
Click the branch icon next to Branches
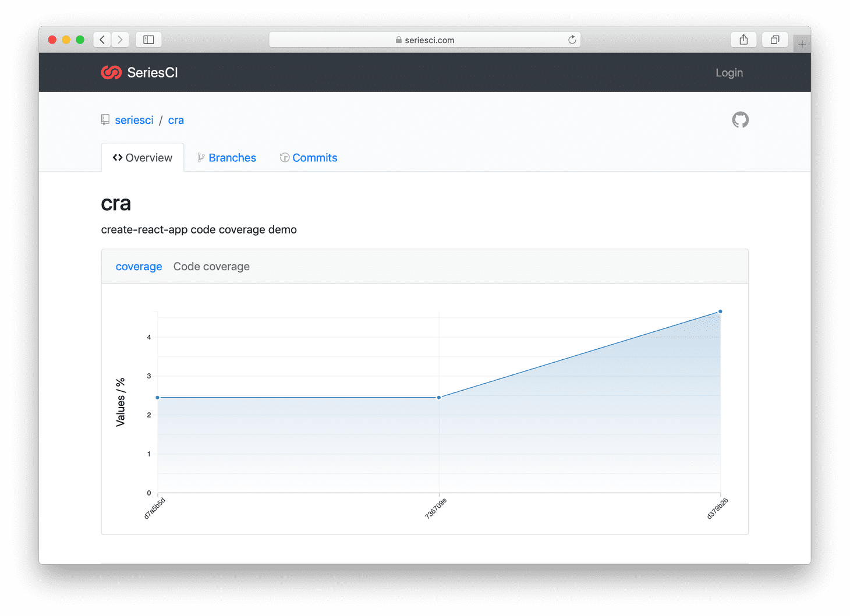click(200, 157)
